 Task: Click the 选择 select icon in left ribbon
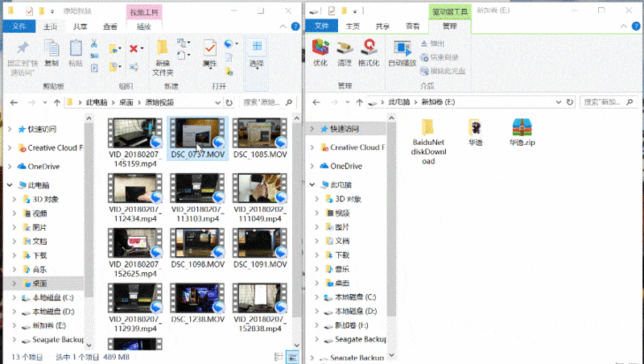[257, 54]
